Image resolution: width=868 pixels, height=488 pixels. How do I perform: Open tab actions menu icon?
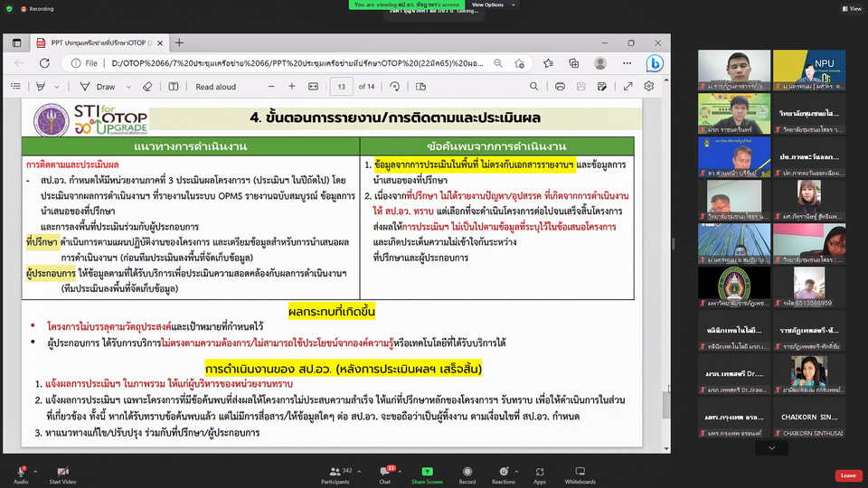pyautogui.click(x=16, y=42)
